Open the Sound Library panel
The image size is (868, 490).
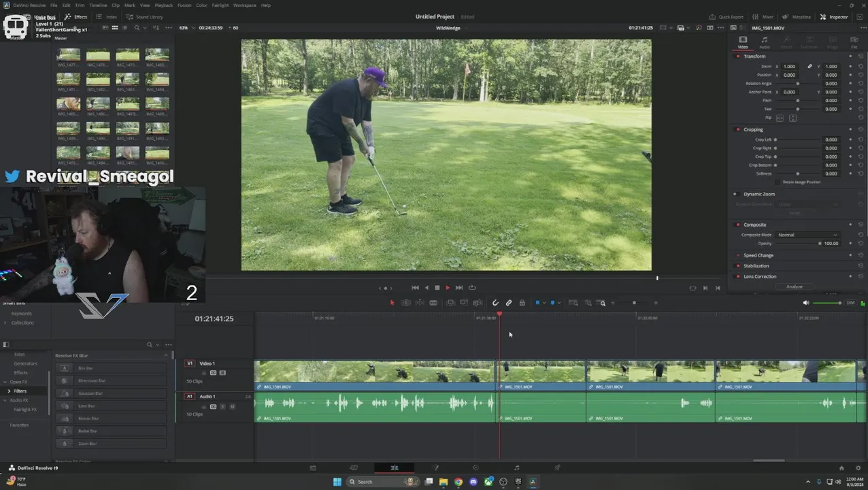tap(145, 17)
